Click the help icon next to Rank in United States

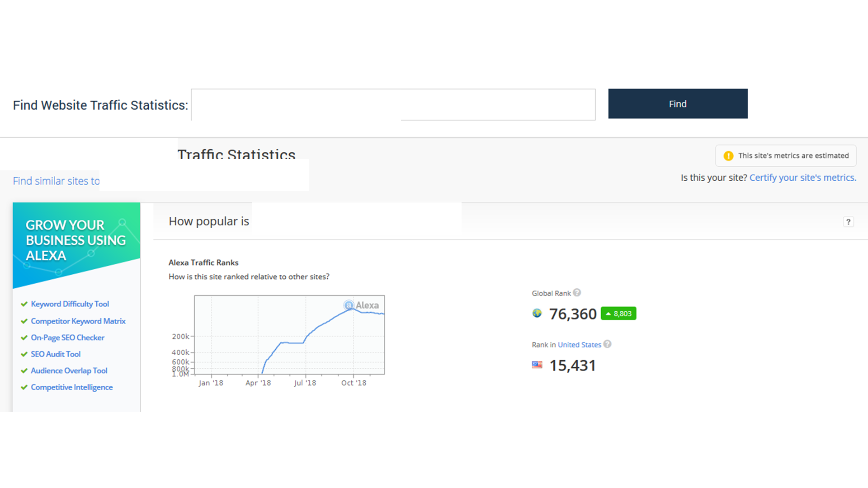608,344
